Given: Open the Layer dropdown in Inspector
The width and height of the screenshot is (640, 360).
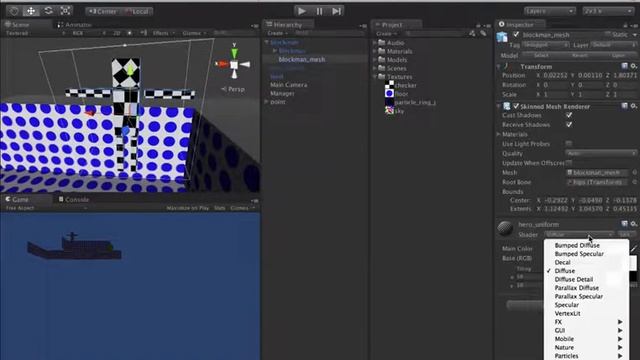Looking at the screenshot, I should (x=613, y=45).
